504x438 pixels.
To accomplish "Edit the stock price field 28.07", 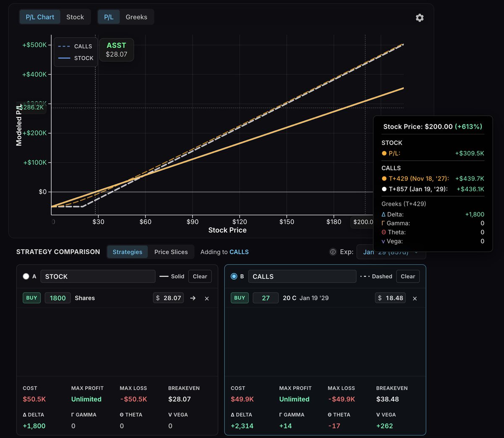I will click(x=168, y=298).
